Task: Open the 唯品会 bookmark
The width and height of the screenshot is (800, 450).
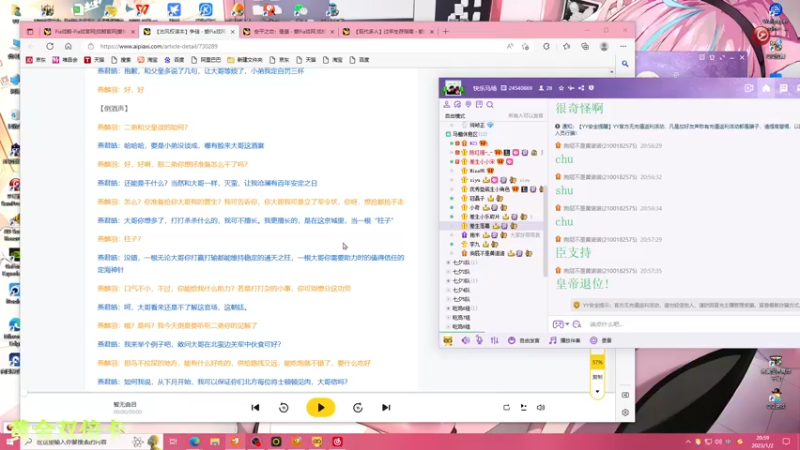Action: [x=65, y=60]
